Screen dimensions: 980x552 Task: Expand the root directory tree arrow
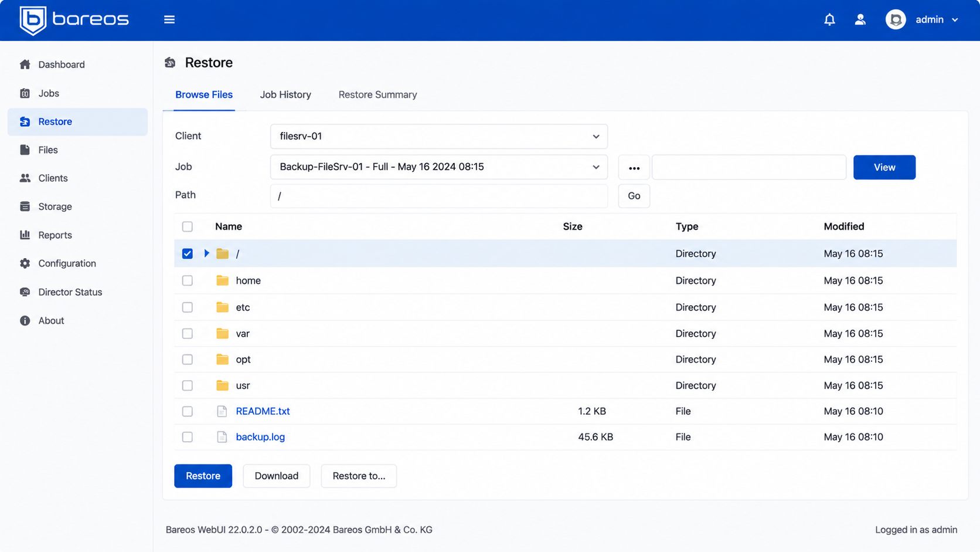206,253
